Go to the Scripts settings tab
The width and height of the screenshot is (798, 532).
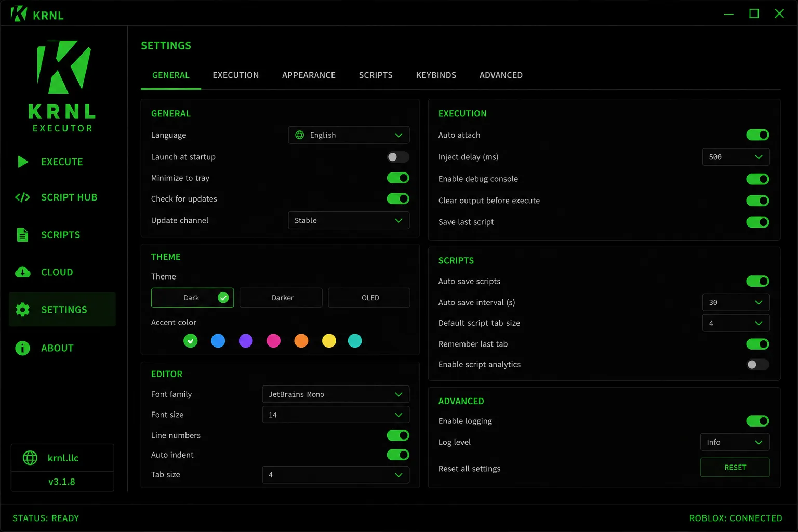tap(376, 75)
